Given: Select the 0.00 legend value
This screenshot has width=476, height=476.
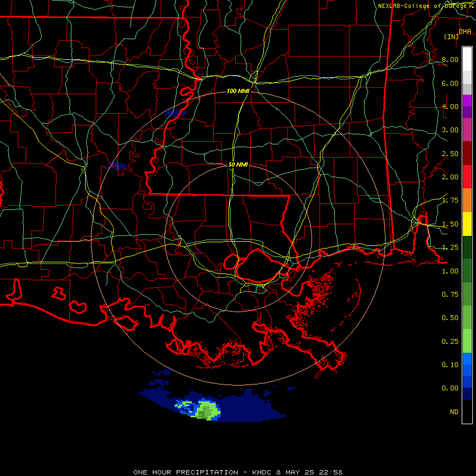Looking at the screenshot, I should click(x=450, y=388).
